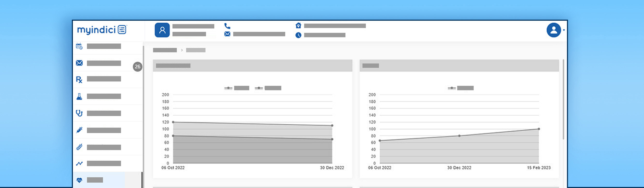Click the email envelope icon in header
The image size is (644, 188).
(x=227, y=34)
